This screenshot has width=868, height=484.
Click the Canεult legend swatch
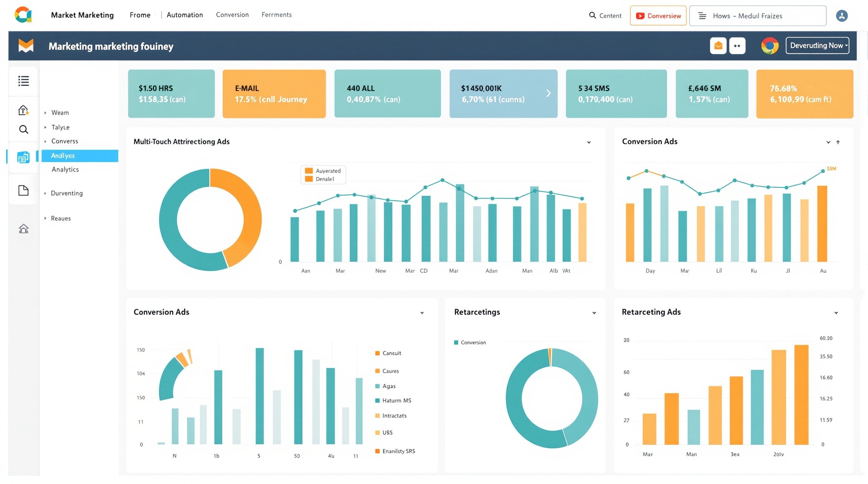click(x=378, y=353)
